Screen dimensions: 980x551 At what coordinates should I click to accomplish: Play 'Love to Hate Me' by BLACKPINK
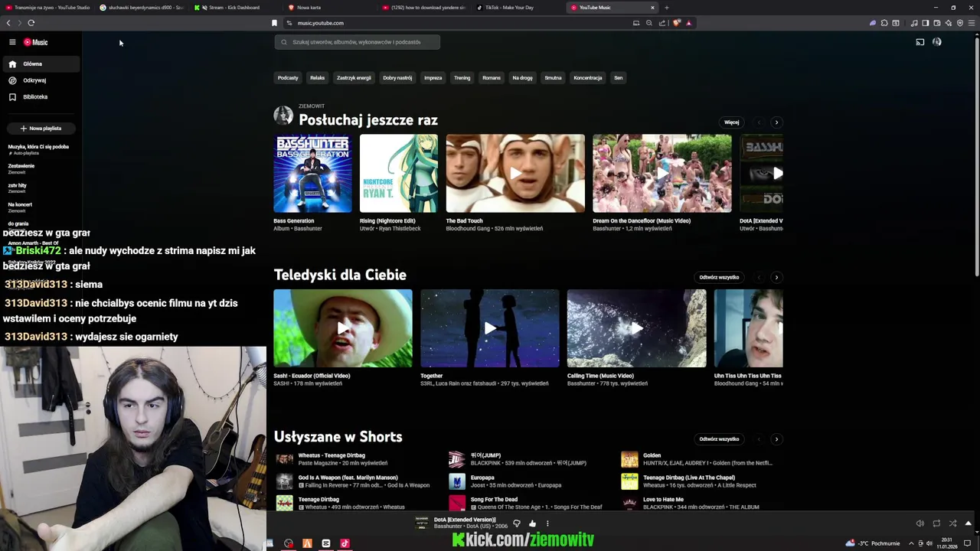[x=629, y=503]
